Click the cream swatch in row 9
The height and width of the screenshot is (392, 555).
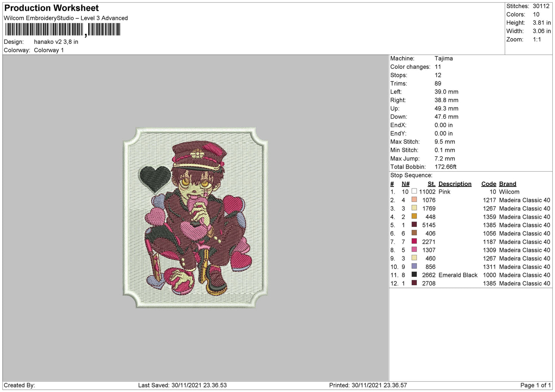point(414,258)
